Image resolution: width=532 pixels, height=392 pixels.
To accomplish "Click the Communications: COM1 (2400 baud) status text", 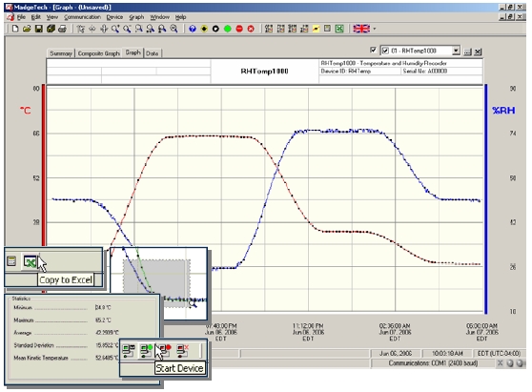I will tap(433, 363).
